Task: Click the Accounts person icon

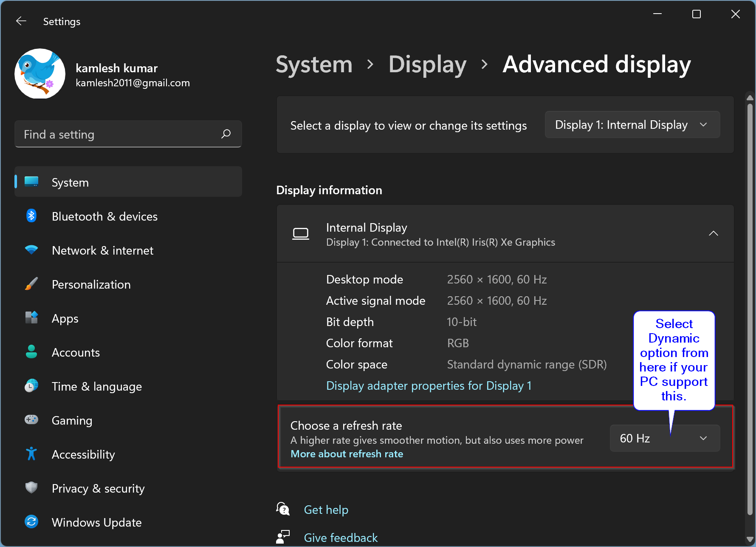Action: [31, 352]
